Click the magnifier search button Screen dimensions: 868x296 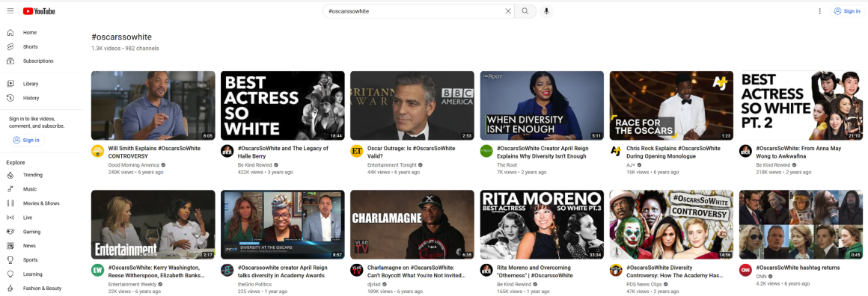(525, 11)
